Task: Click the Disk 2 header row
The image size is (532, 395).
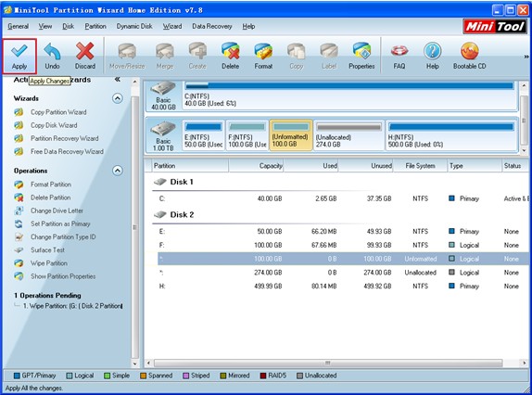Action: (x=339, y=215)
